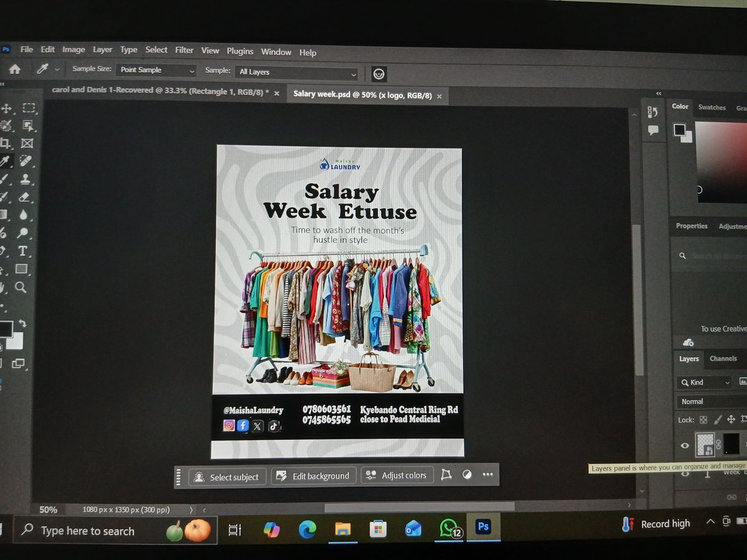Image resolution: width=747 pixels, height=560 pixels.
Task: Click the Select subject button
Action: pos(227,477)
